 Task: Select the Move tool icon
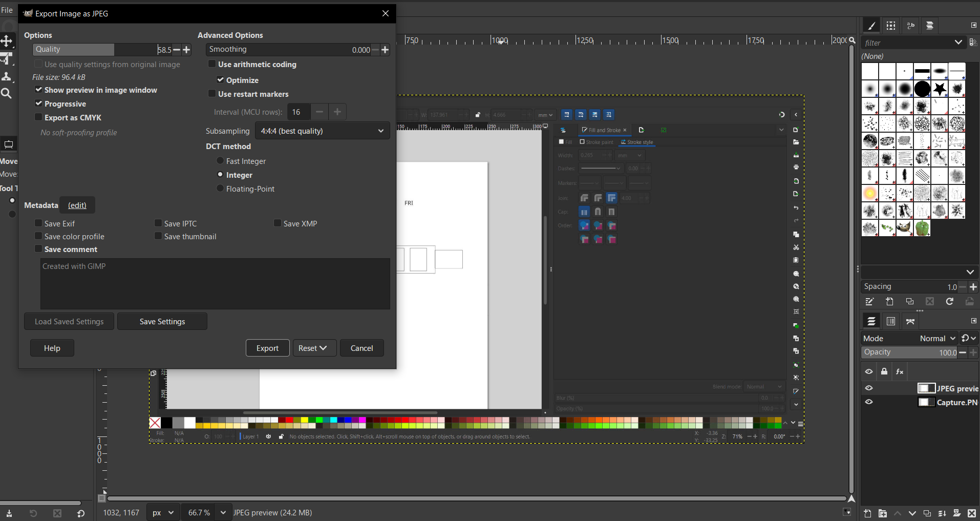6,41
